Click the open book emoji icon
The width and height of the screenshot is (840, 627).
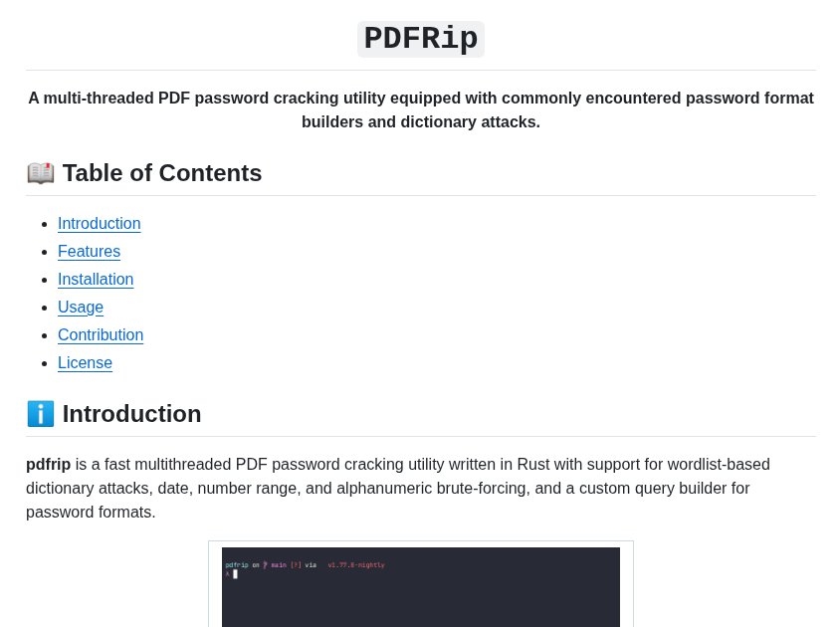click(40, 173)
